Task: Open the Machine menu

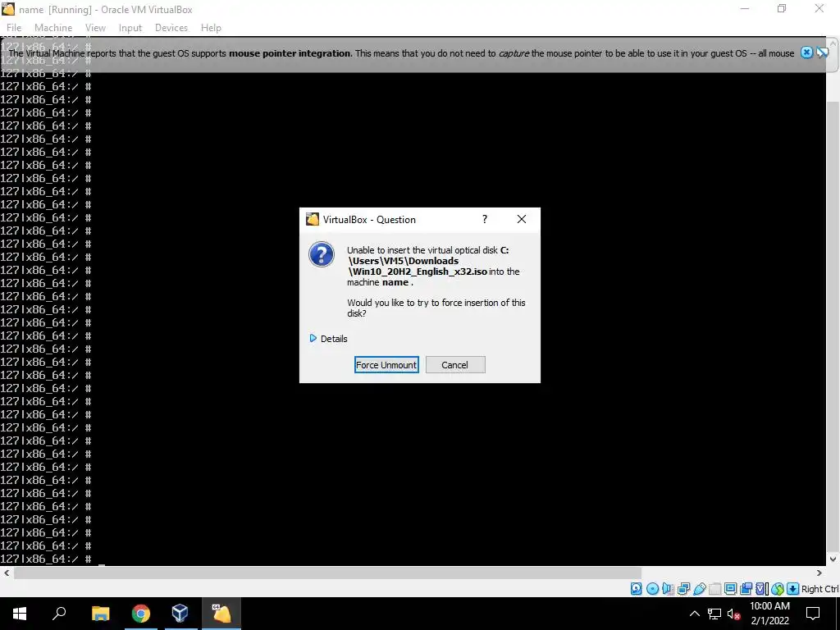Action: [x=53, y=28]
